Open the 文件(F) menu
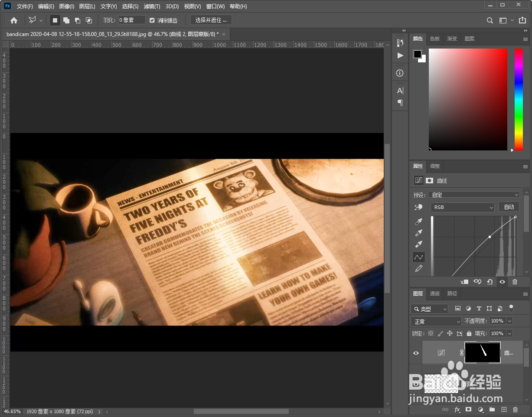This screenshot has height=417, width=532. (x=25, y=7)
